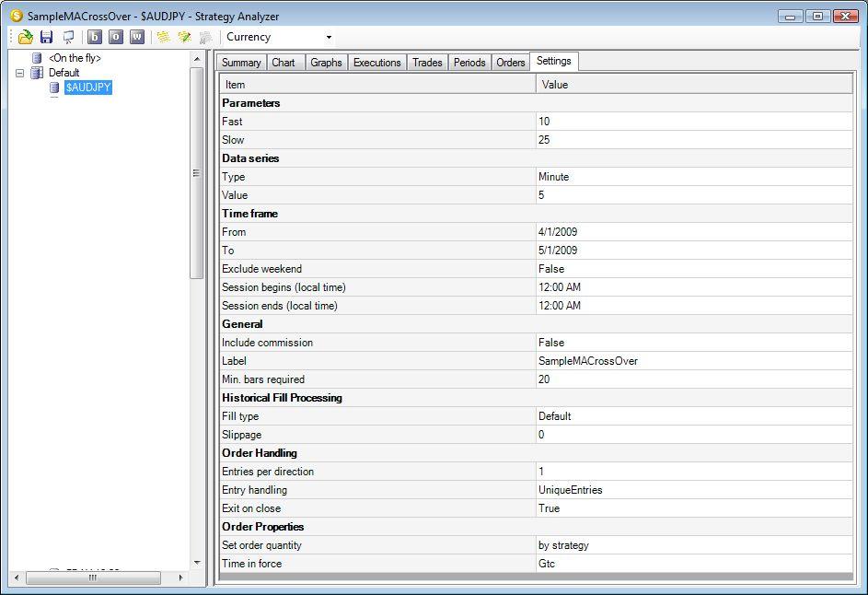Viewport: 868px width, 595px height.
Task: Click the Fast value 10
Action: pyautogui.click(x=694, y=122)
